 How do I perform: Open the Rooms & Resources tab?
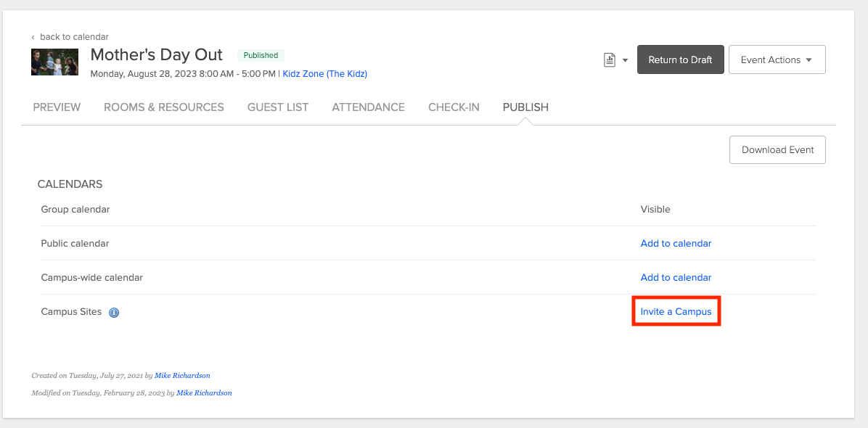coord(164,107)
